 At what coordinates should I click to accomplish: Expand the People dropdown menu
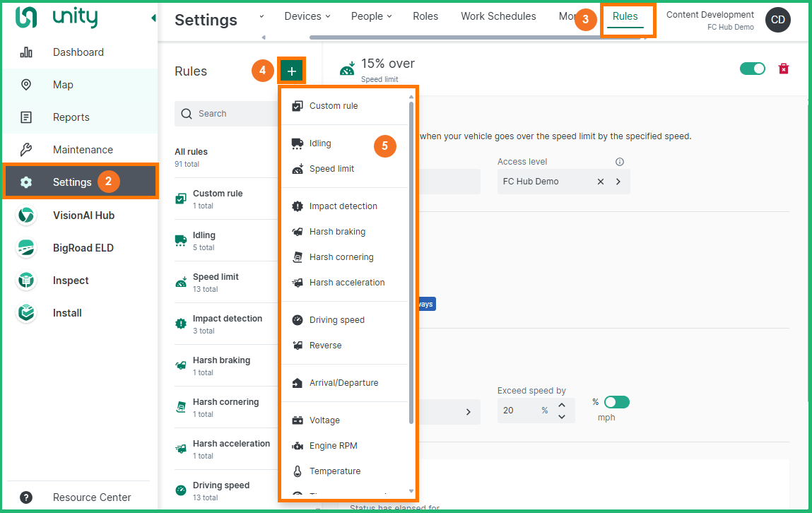(x=371, y=16)
